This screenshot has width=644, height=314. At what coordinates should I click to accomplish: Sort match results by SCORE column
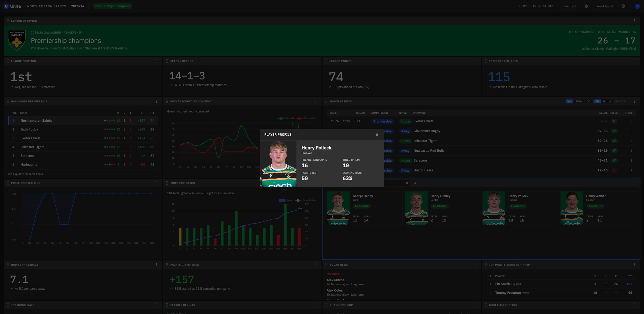point(603,113)
